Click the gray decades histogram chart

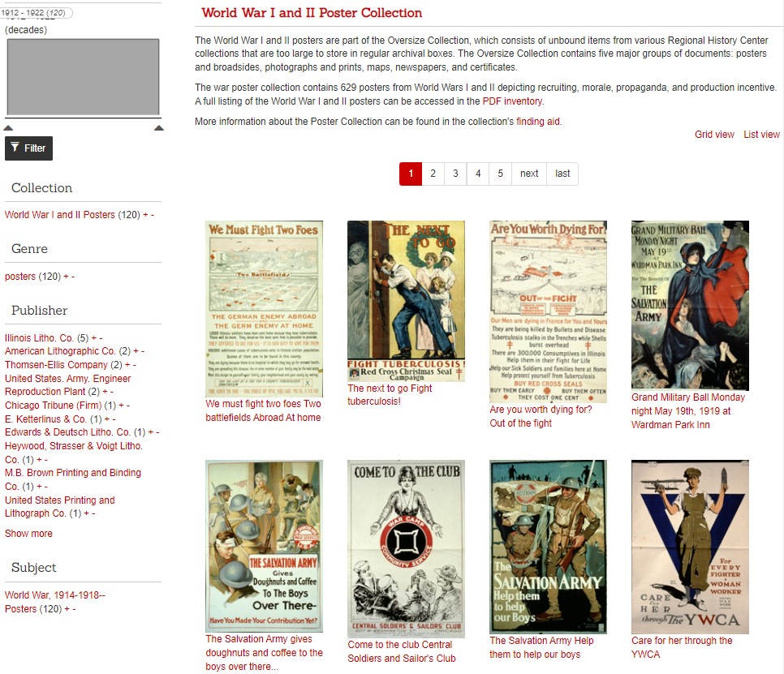coord(83,77)
